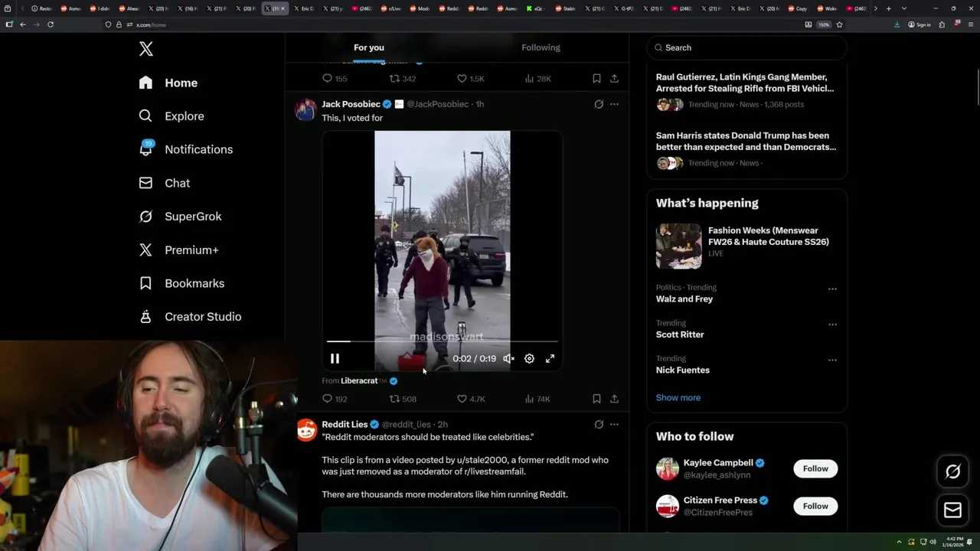The height and width of the screenshot is (551, 980).
Task: View analytics for post with 28K views
Action: click(x=537, y=79)
